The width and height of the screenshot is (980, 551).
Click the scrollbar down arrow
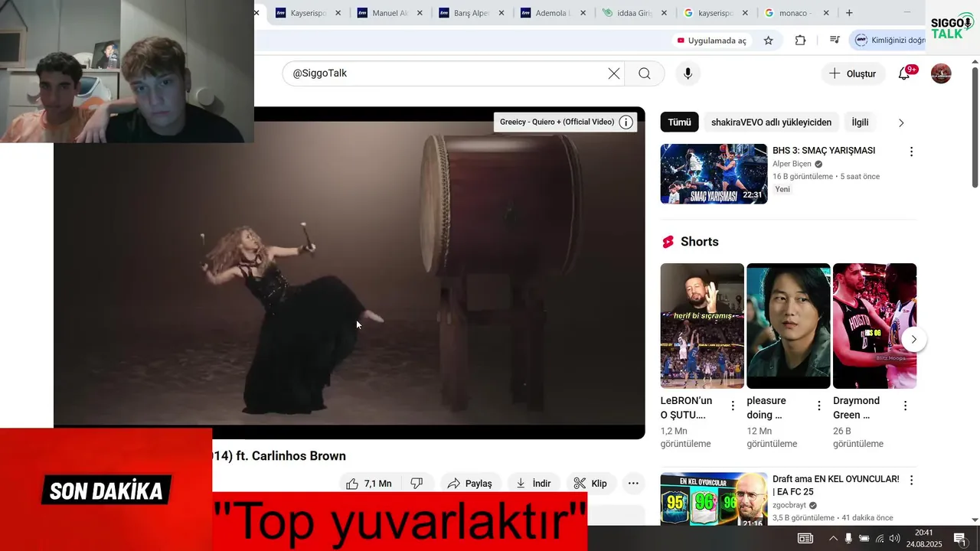[x=975, y=520]
